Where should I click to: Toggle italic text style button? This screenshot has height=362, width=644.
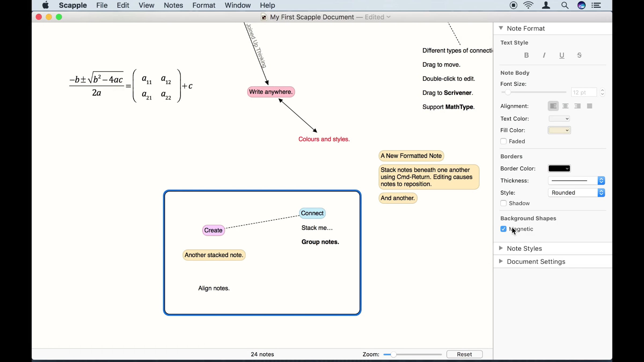click(x=544, y=55)
